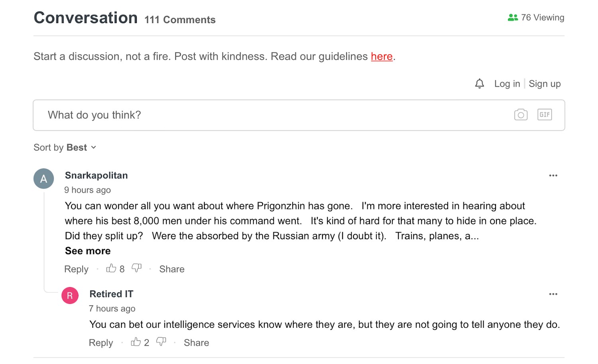
Task: Open the GIF picker icon
Action: (x=544, y=115)
